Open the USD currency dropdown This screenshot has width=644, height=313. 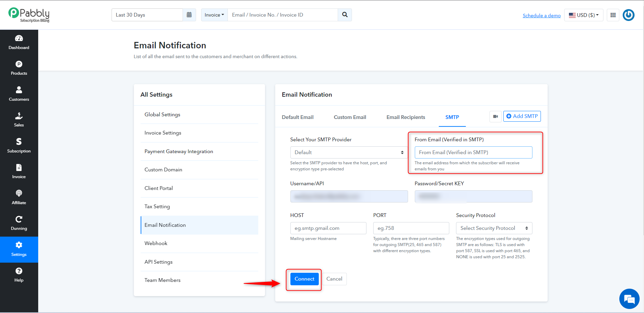pyautogui.click(x=584, y=15)
